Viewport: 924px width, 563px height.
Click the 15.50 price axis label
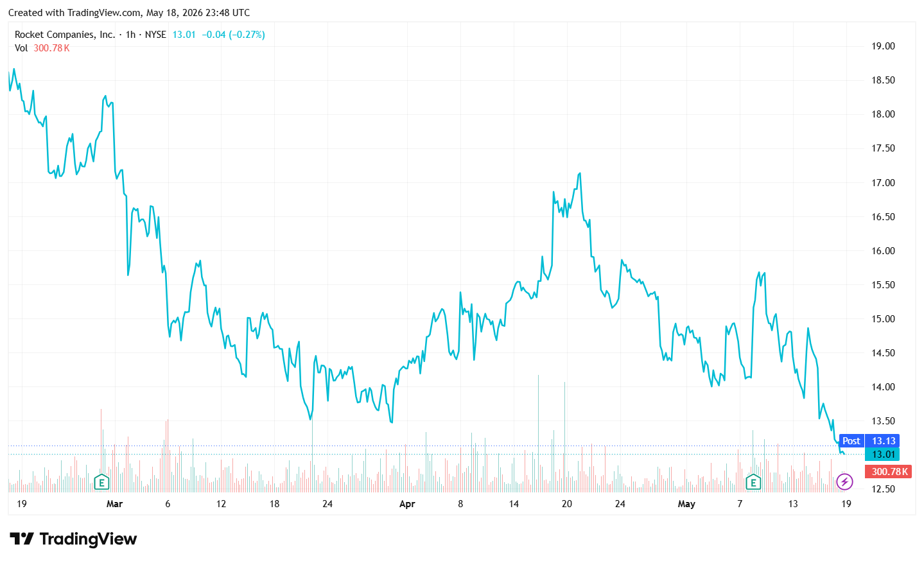tap(883, 285)
